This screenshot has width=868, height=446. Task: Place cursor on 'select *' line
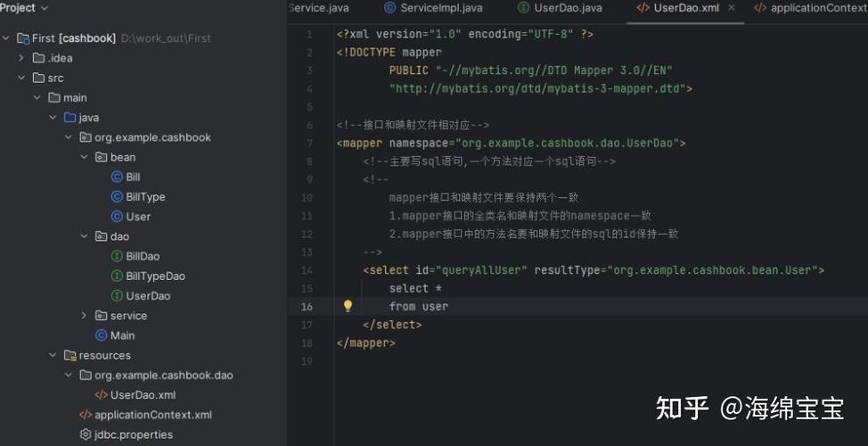[x=415, y=288]
